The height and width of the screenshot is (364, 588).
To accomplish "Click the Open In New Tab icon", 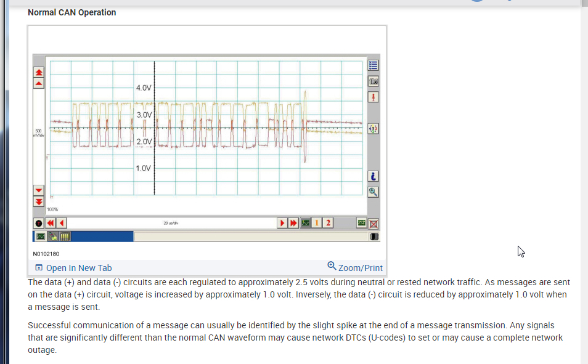I will click(39, 268).
